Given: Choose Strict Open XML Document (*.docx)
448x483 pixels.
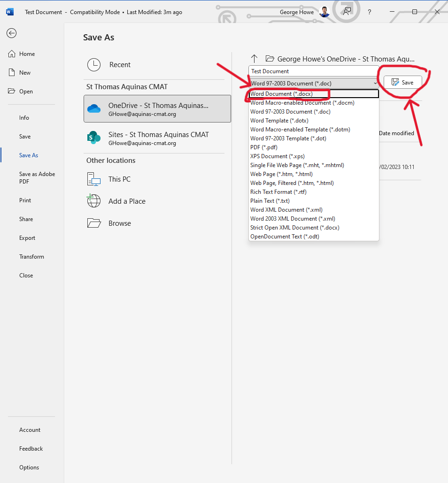Looking at the screenshot, I should click(x=314, y=228).
